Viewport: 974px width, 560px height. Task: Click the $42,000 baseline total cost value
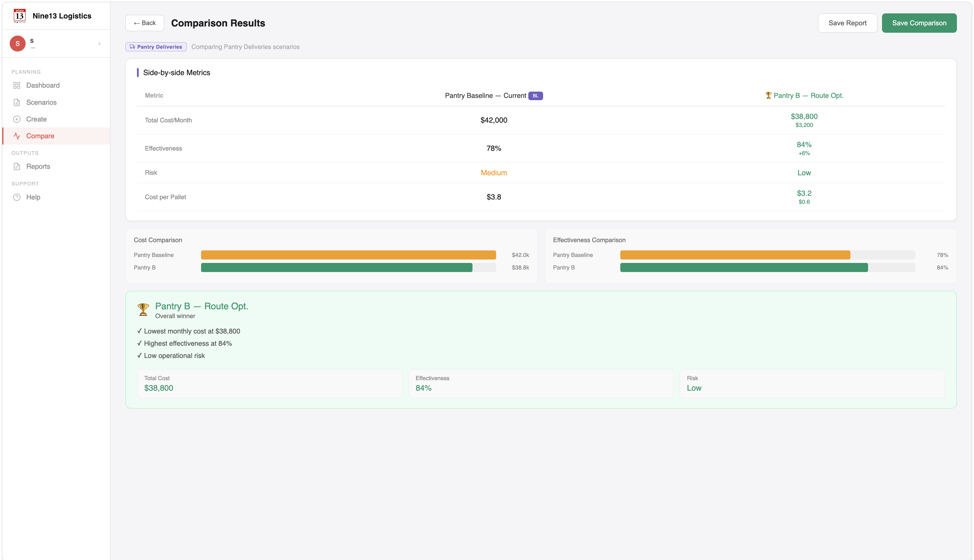(494, 120)
